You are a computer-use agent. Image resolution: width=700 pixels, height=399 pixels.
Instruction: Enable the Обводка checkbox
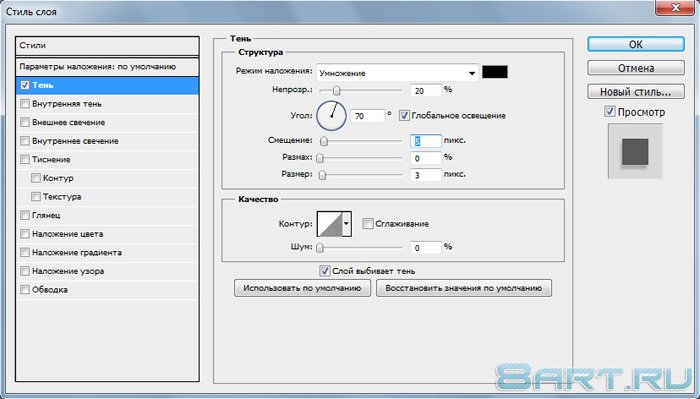pyautogui.click(x=25, y=290)
